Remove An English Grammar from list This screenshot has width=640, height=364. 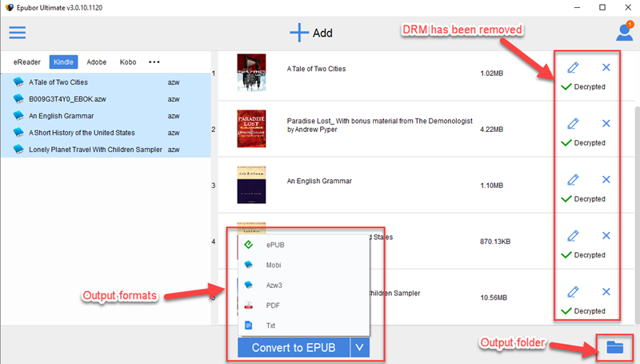coord(606,179)
